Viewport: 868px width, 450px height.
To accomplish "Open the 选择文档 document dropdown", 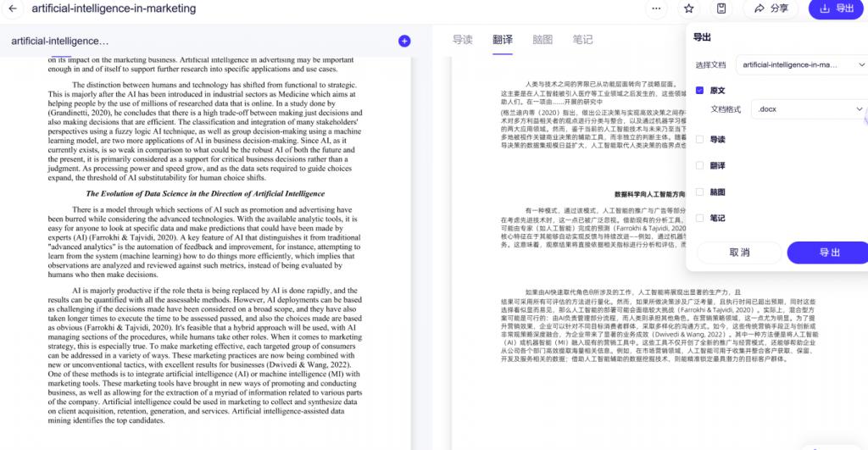I will point(800,64).
